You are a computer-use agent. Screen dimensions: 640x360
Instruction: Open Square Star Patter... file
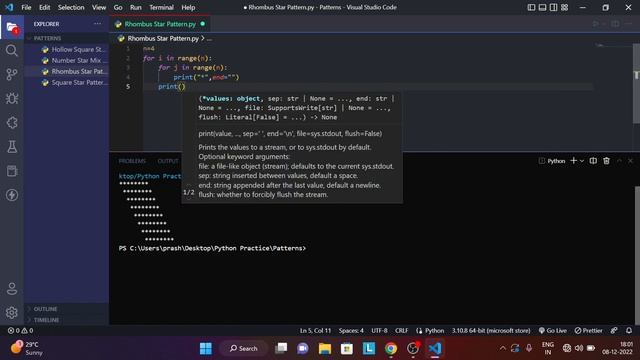point(67,82)
